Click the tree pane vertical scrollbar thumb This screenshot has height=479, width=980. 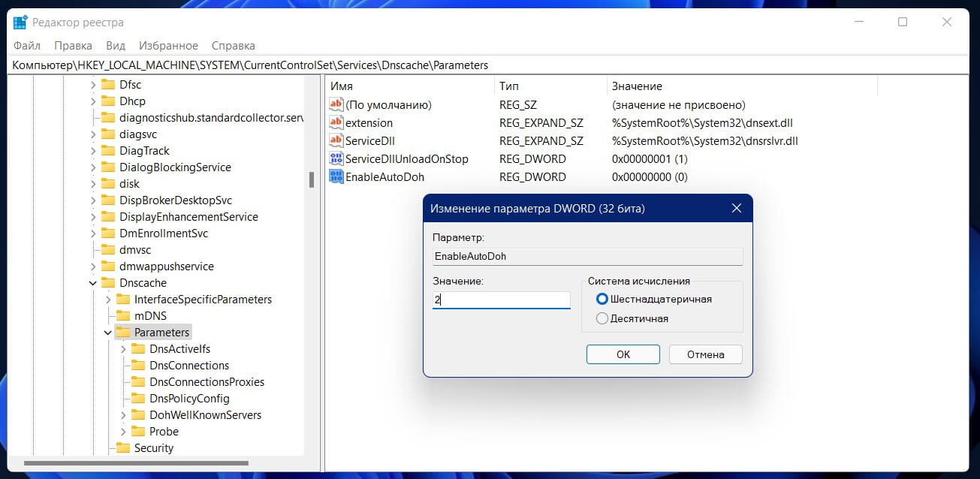[x=312, y=179]
